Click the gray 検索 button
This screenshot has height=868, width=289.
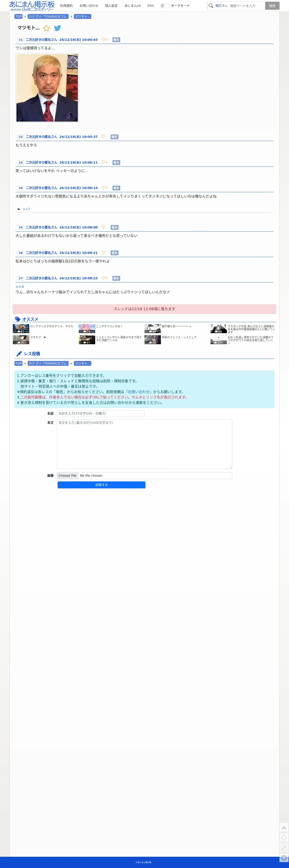[272, 6]
